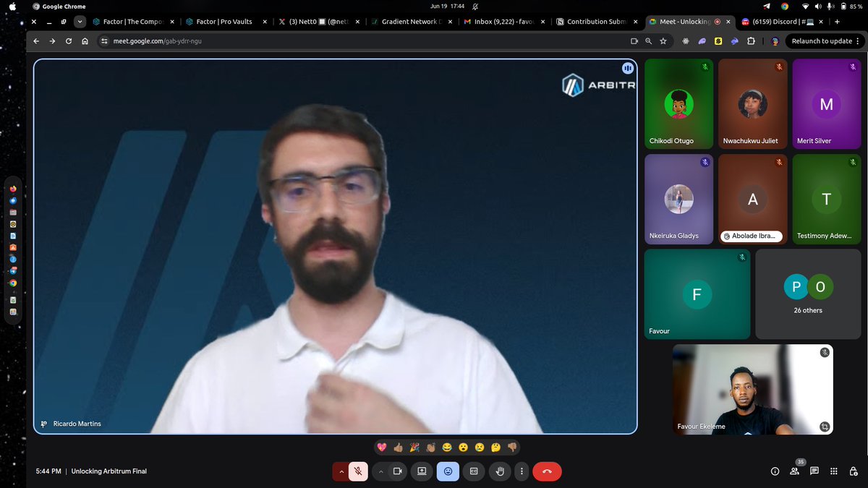Screen dimensions: 868x488
Task: Open the activities grid icon
Action: 834,471
